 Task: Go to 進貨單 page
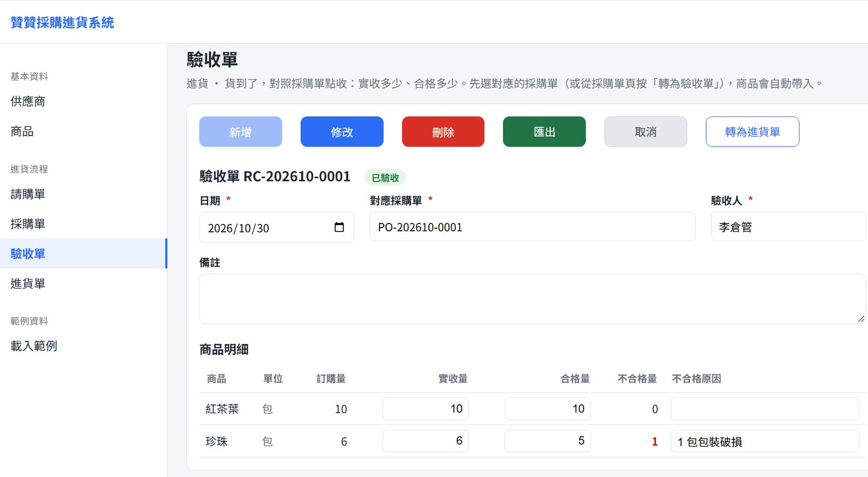pos(84,283)
